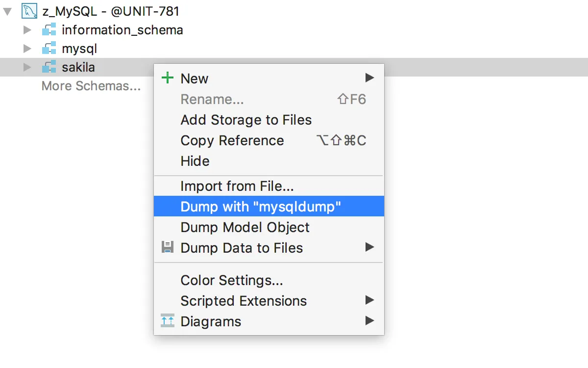Click the MySQL data source dolphin icon
This screenshot has height=368, width=588.
click(x=29, y=11)
